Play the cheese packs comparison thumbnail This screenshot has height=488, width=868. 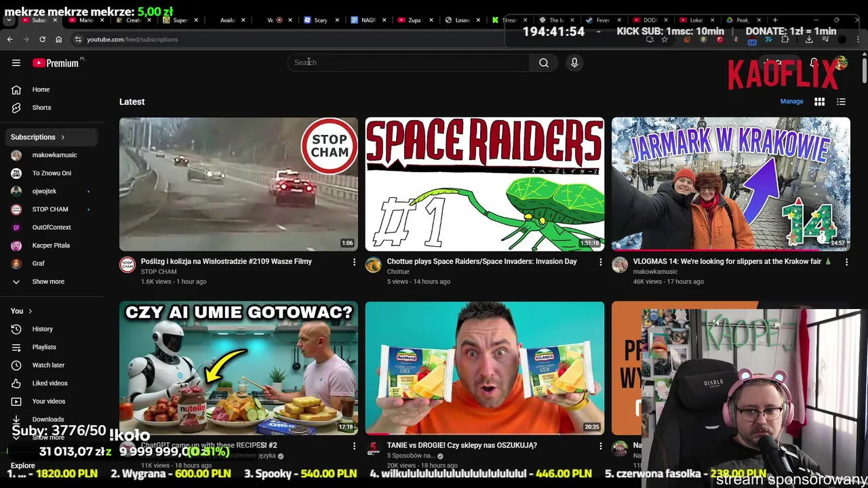485,368
